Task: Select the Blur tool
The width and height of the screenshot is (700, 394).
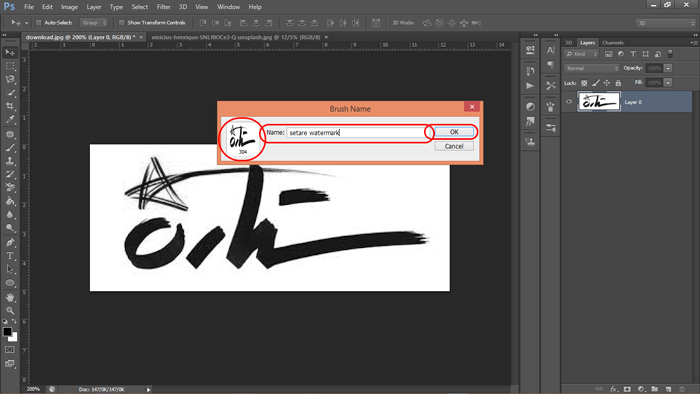Action: (x=10, y=215)
